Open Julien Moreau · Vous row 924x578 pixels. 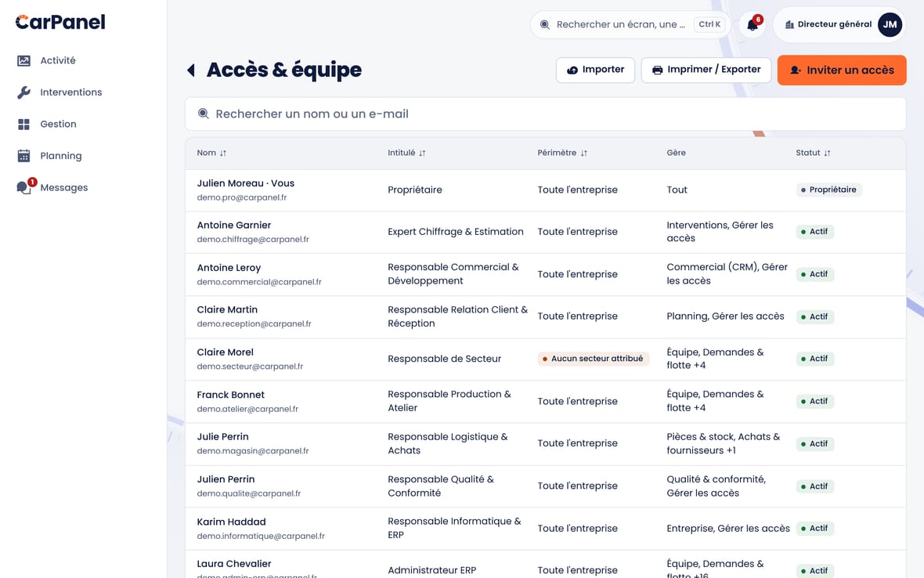coord(545,190)
